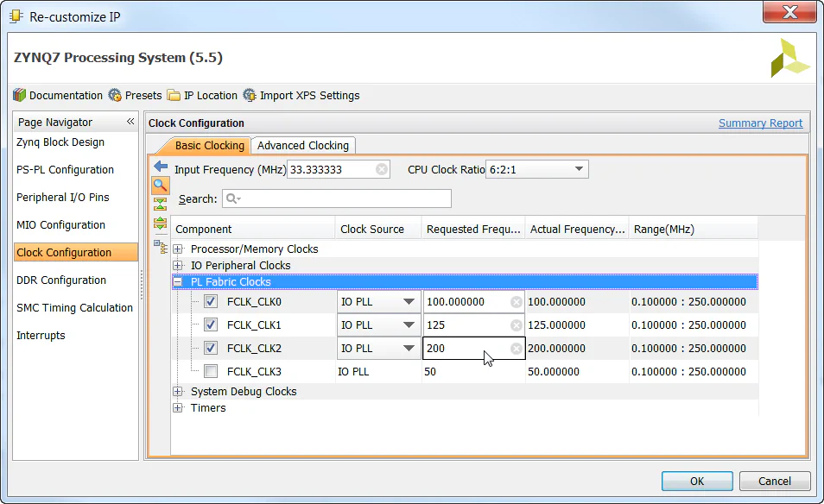Click the Expand All icon

160,224
